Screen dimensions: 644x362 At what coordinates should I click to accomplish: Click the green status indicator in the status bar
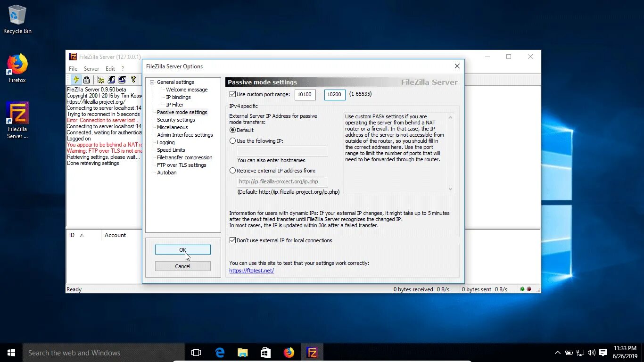click(522, 289)
